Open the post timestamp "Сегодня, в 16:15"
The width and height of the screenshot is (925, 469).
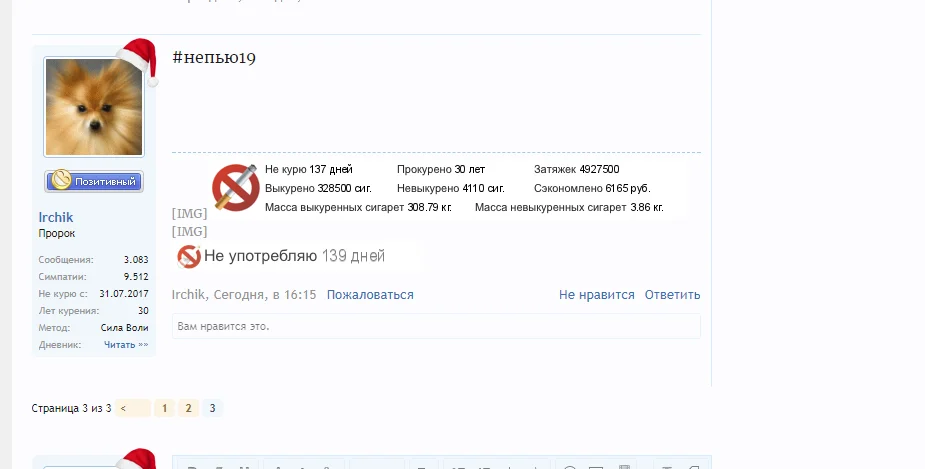tap(265, 294)
